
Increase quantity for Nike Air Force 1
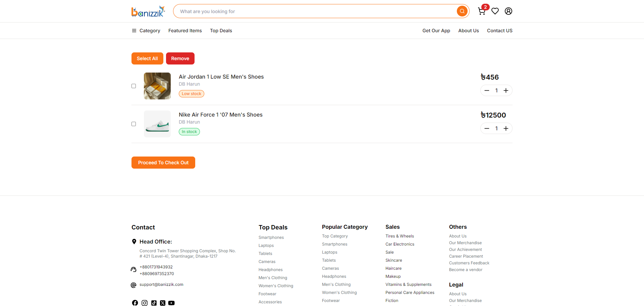tap(506, 128)
